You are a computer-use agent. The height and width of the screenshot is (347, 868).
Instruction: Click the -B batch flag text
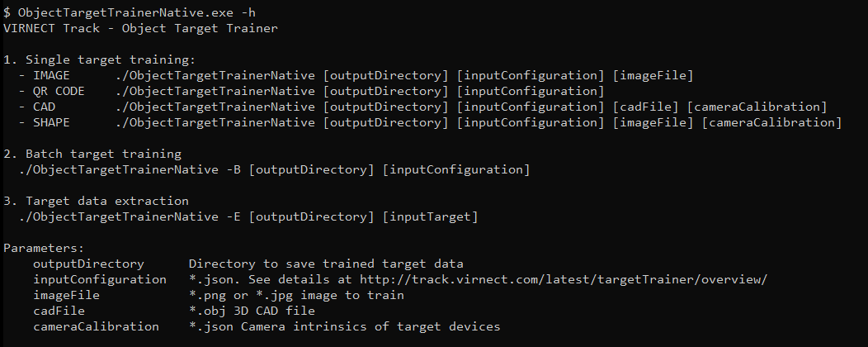tap(234, 169)
